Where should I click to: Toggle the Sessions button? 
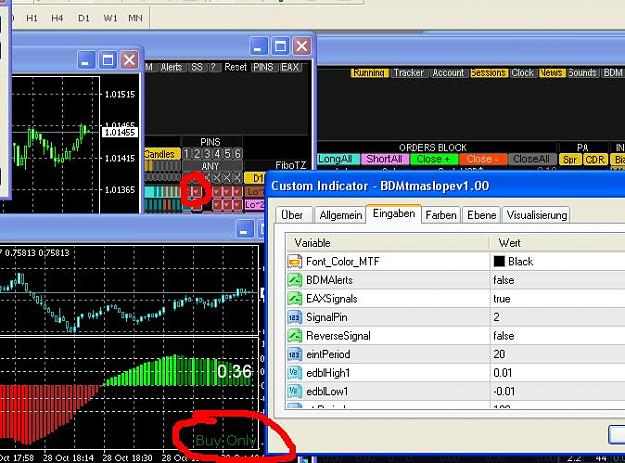pyautogui.click(x=488, y=73)
